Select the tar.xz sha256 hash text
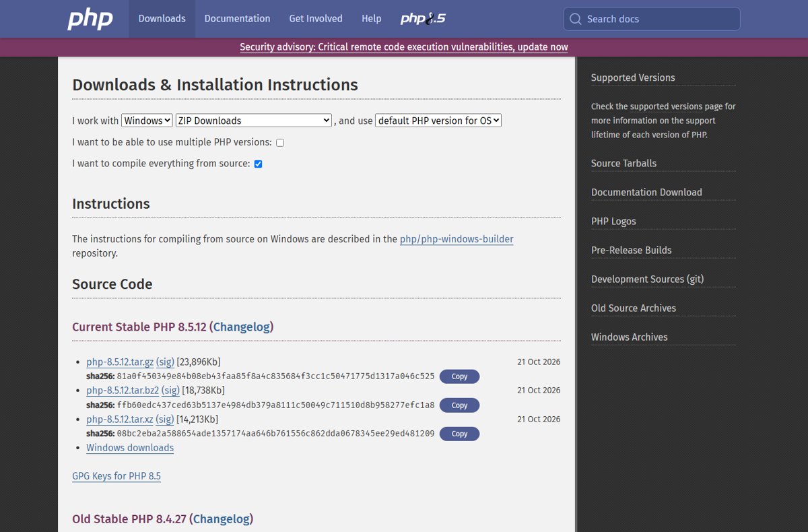The image size is (808, 532). click(x=275, y=434)
